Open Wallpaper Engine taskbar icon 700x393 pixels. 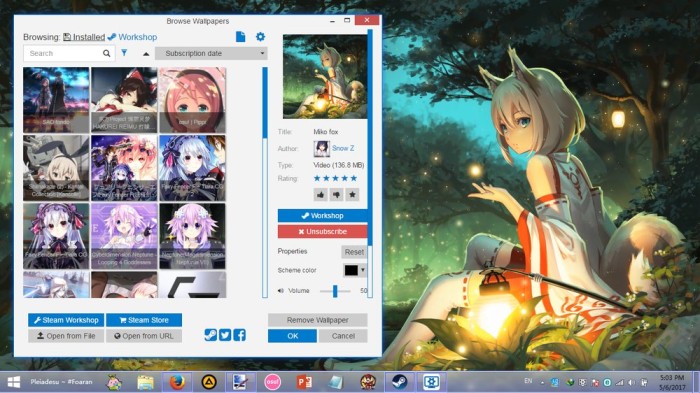[431, 382]
